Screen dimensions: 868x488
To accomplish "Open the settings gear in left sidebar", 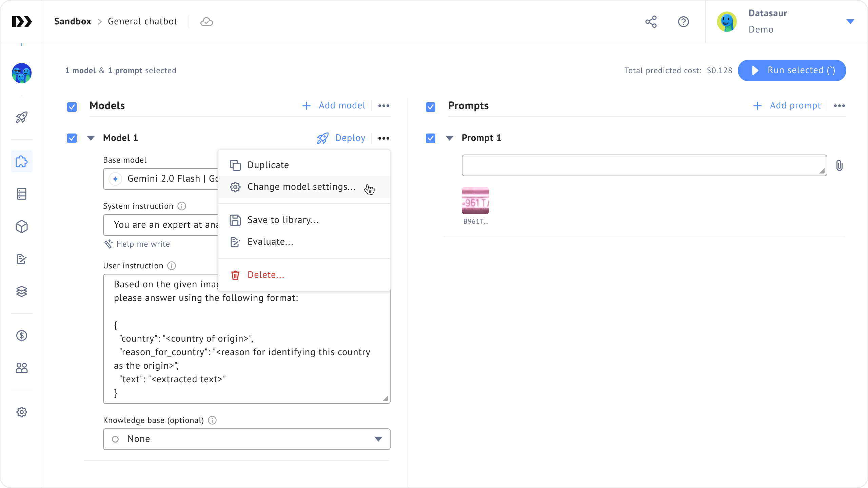I will pyautogui.click(x=22, y=412).
